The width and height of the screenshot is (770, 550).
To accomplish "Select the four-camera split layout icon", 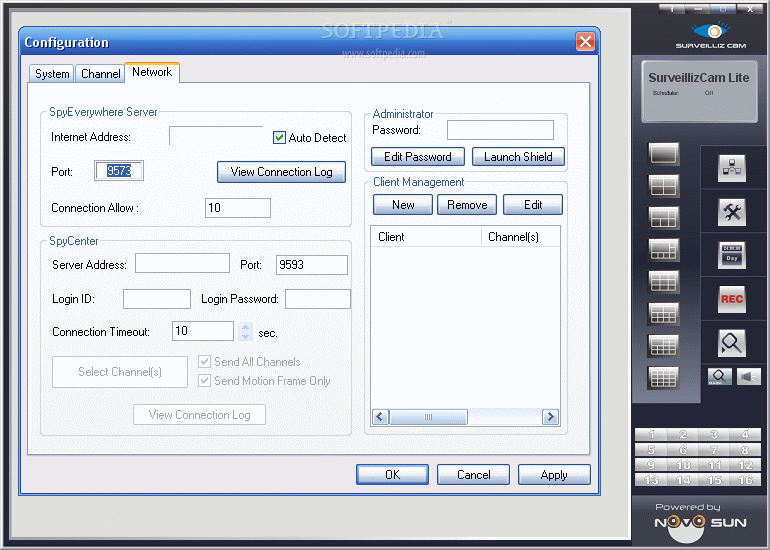I will (663, 186).
